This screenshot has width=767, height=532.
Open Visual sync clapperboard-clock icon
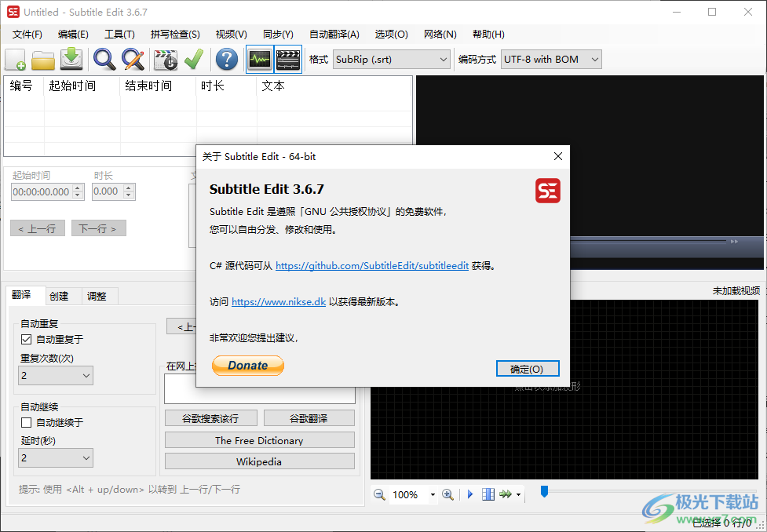(x=166, y=60)
